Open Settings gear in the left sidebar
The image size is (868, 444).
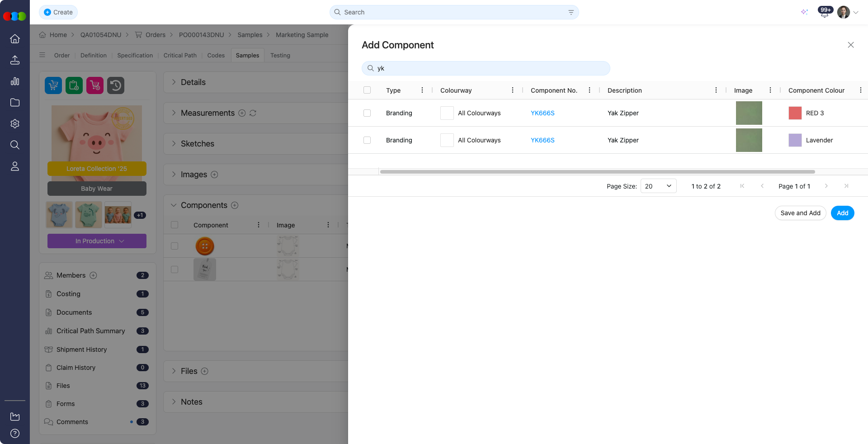[x=15, y=123]
